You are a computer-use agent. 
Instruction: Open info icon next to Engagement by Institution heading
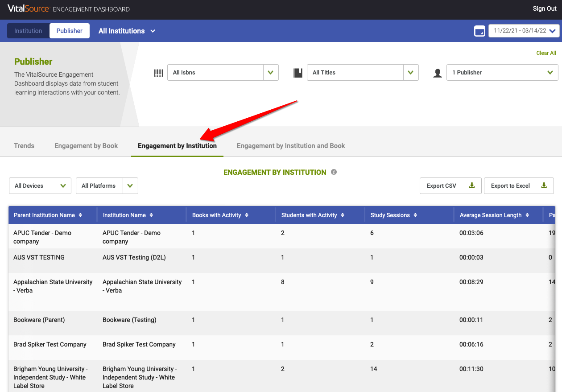tap(334, 172)
